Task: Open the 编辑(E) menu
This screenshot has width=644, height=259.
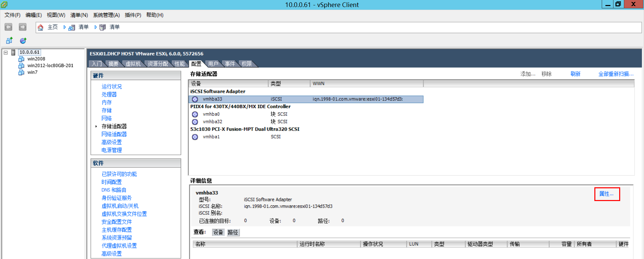Action: pos(34,15)
